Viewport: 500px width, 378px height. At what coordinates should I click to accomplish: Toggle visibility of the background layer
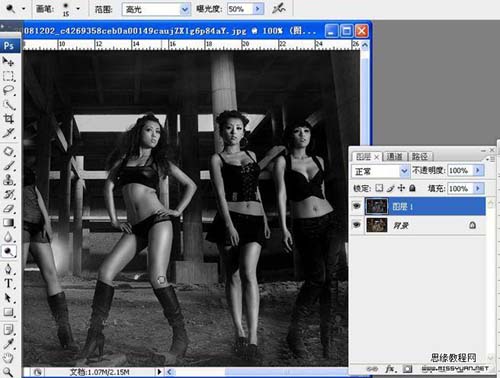[x=357, y=225]
